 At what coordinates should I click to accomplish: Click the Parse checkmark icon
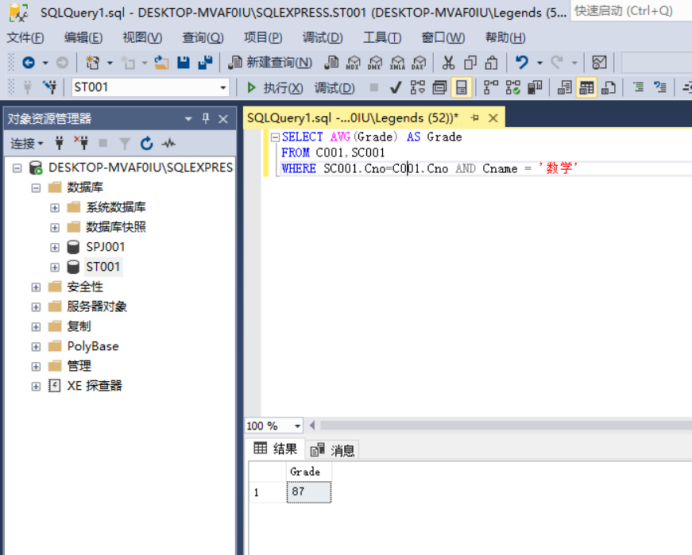pos(396,88)
